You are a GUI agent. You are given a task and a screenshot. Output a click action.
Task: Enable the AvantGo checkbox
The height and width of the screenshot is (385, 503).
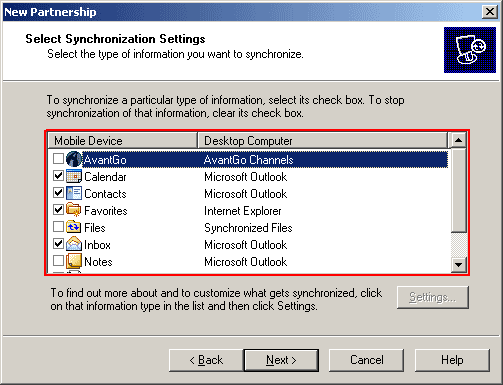[x=58, y=159]
